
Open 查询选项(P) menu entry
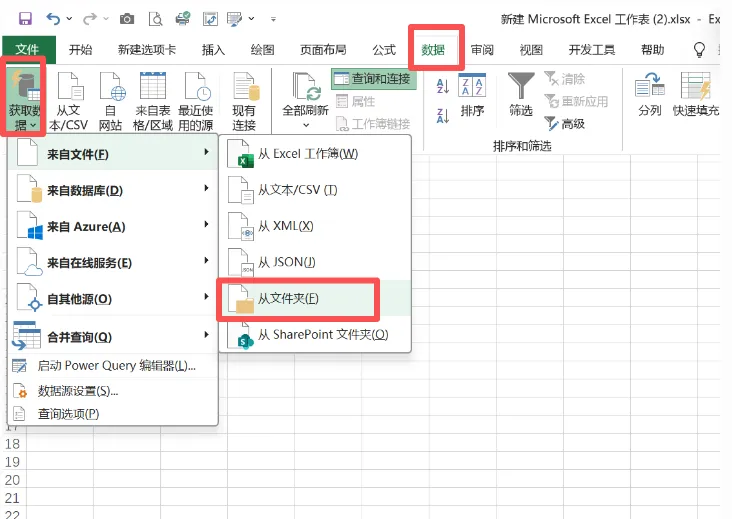pyautogui.click(x=113, y=414)
